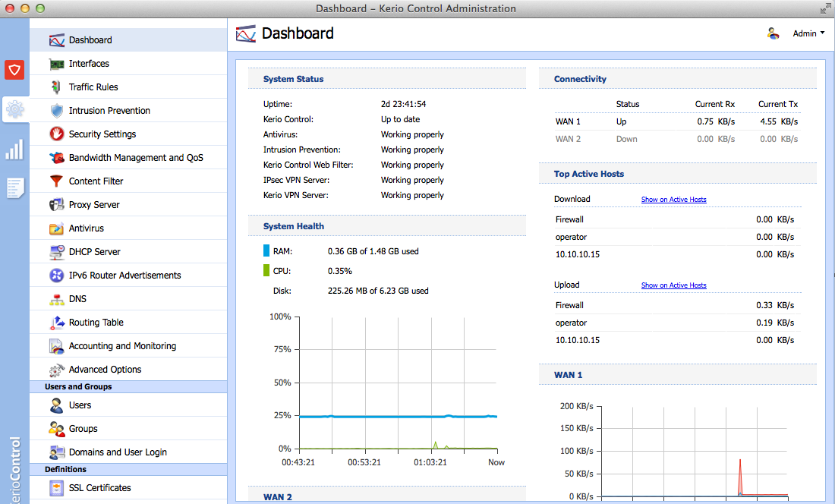Viewport: 835px width, 504px height.
Task: Click Show on Active Hosts under Download
Action: click(673, 200)
